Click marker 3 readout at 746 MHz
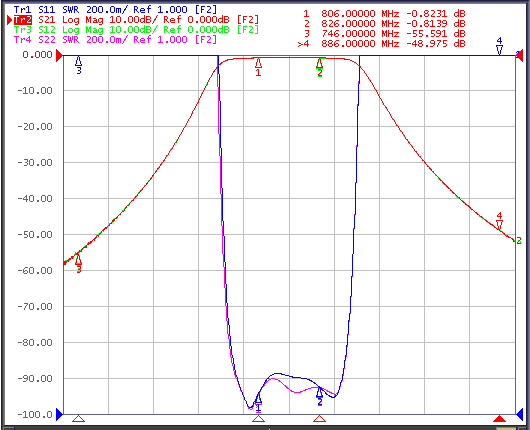Viewport: 530px width, 430px height. click(384, 33)
